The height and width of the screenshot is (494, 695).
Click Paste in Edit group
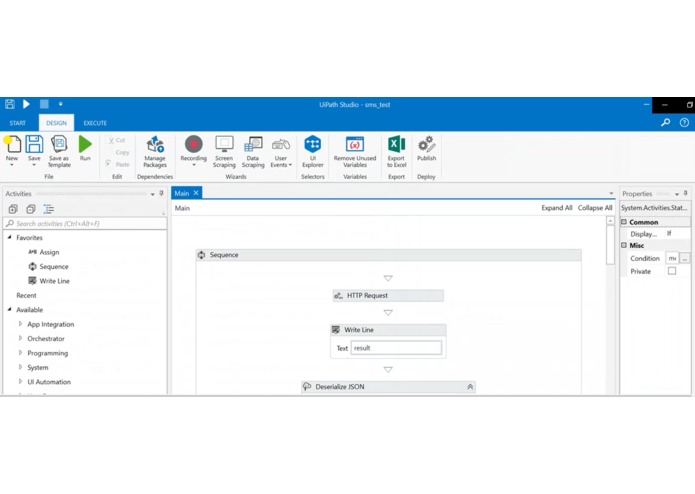point(117,164)
